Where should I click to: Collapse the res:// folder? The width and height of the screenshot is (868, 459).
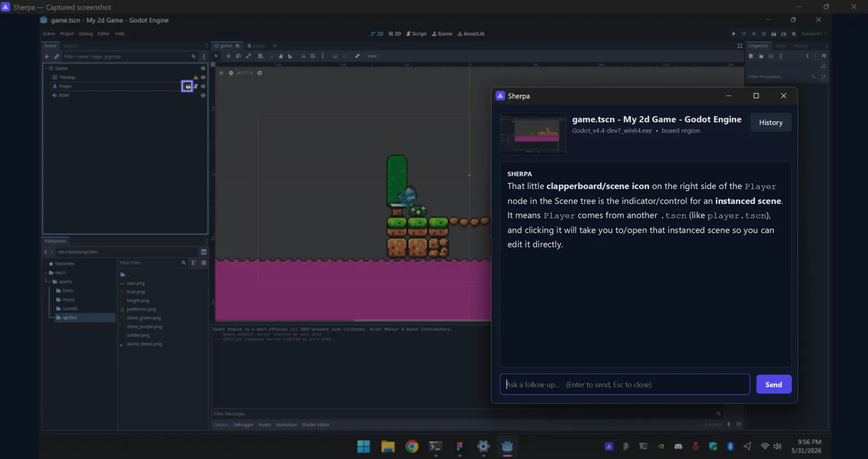pos(46,273)
